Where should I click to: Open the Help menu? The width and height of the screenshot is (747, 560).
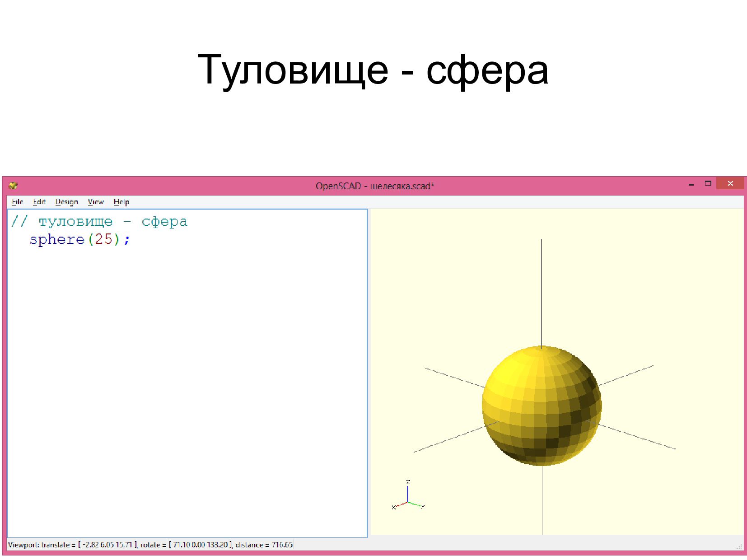[121, 201]
